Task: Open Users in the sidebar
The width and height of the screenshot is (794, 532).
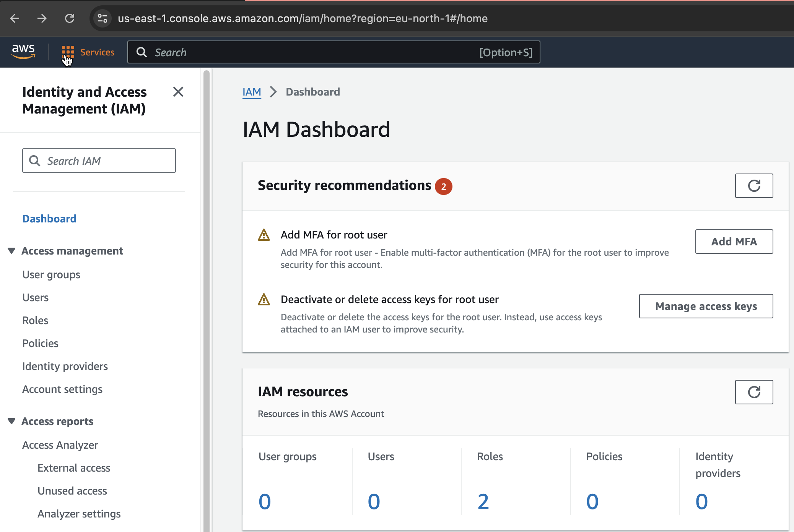Action: point(35,297)
